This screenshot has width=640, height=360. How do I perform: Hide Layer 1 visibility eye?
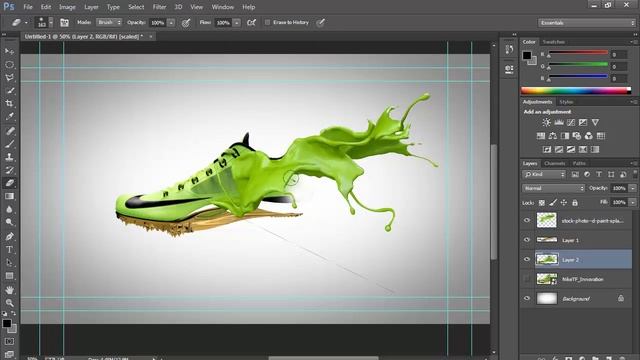(527, 240)
